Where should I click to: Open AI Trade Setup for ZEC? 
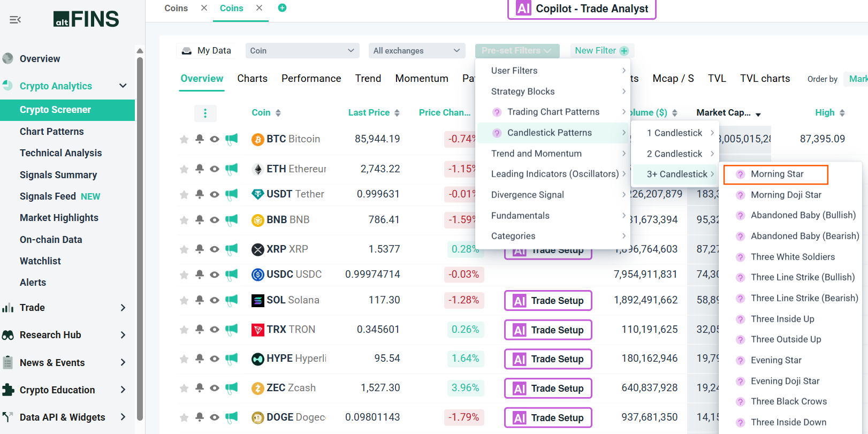point(548,389)
